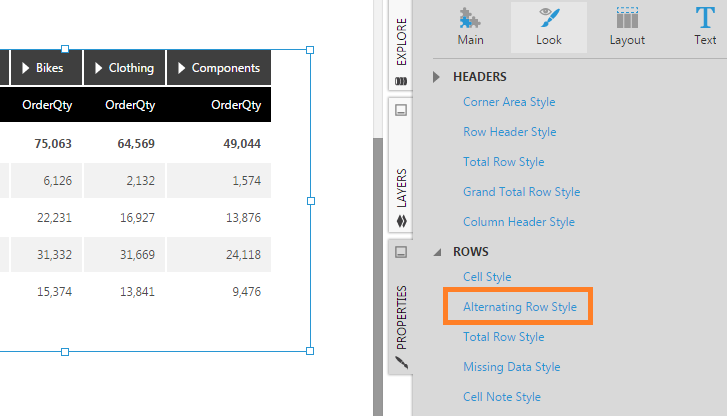Open Missing Data Style link
This screenshot has width=727, height=416.
(511, 367)
